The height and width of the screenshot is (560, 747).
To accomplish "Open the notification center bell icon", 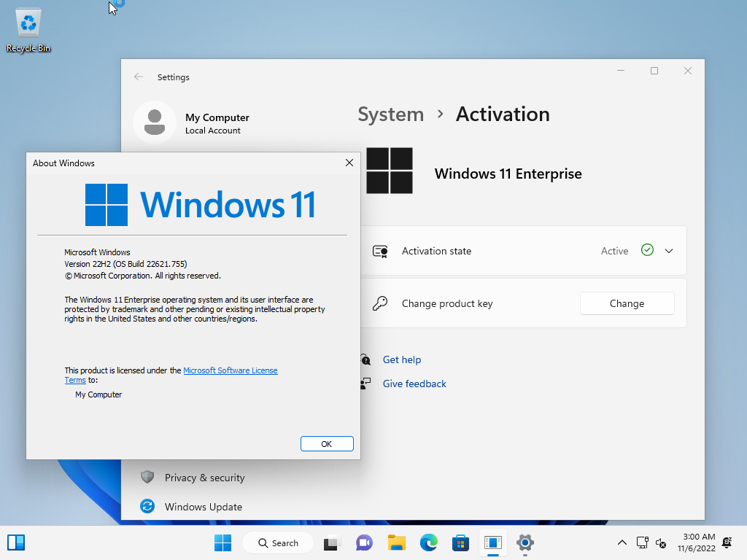I will pyautogui.click(x=727, y=542).
